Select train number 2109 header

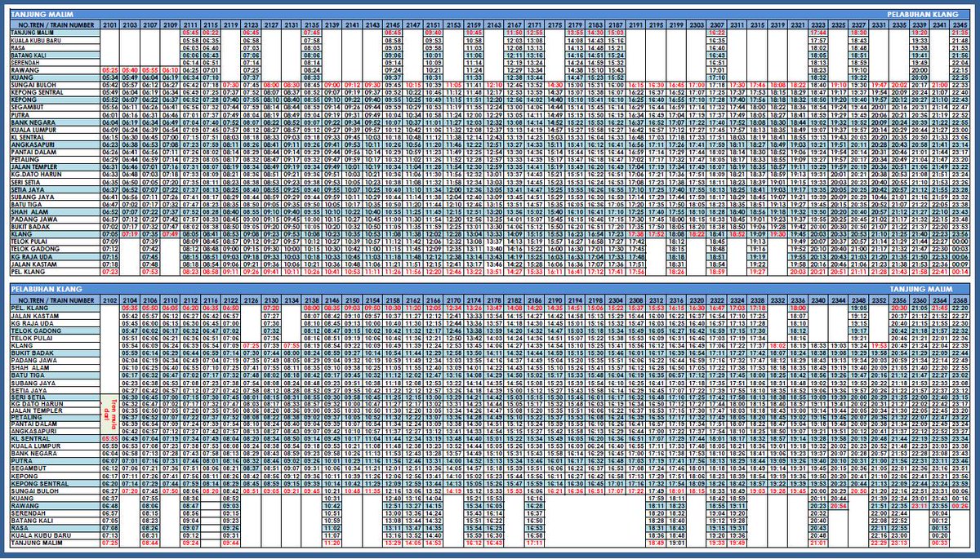(171, 24)
